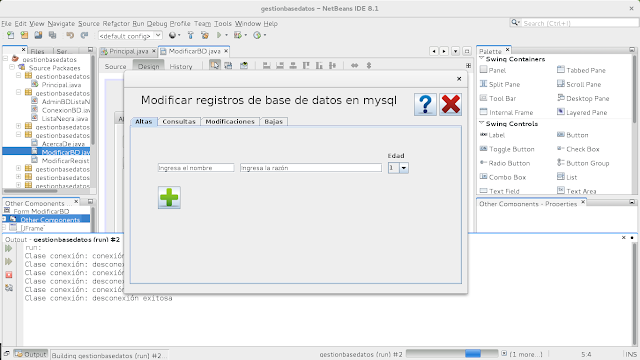Collapse the gestionbasedatos project node

pos(6,59)
